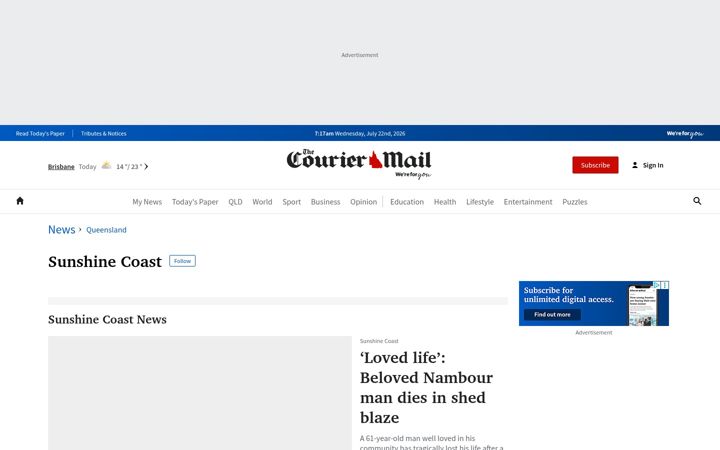This screenshot has width=720, height=450.
Task: Click Sunshine Coast article category label
Action: point(379,341)
